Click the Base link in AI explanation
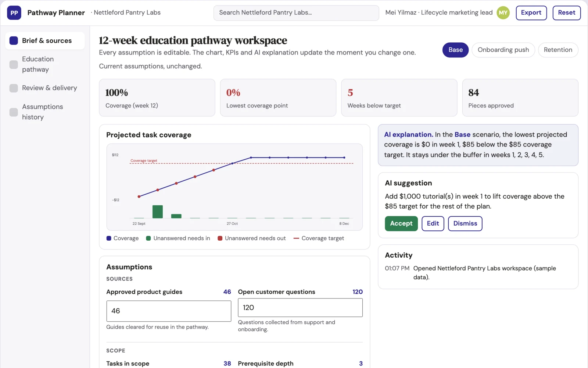Viewport: 588px width, 368px height. pyautogui.click(x=462, y=135)
